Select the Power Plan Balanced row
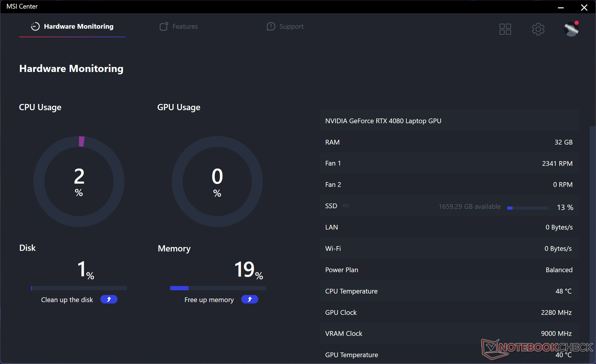Image resolution: width=596 pixels, height=364 pixels. (449, 270)
